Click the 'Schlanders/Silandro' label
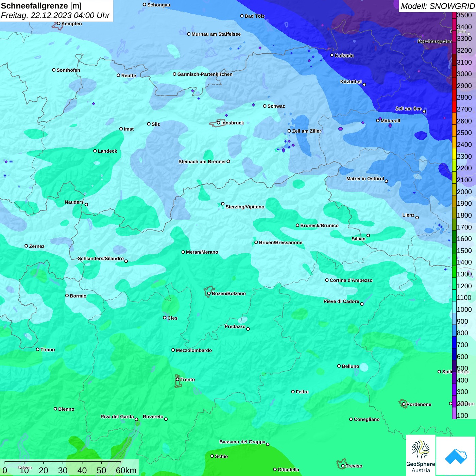The width and height of the screenshot is (476, 476). [101, 258]
